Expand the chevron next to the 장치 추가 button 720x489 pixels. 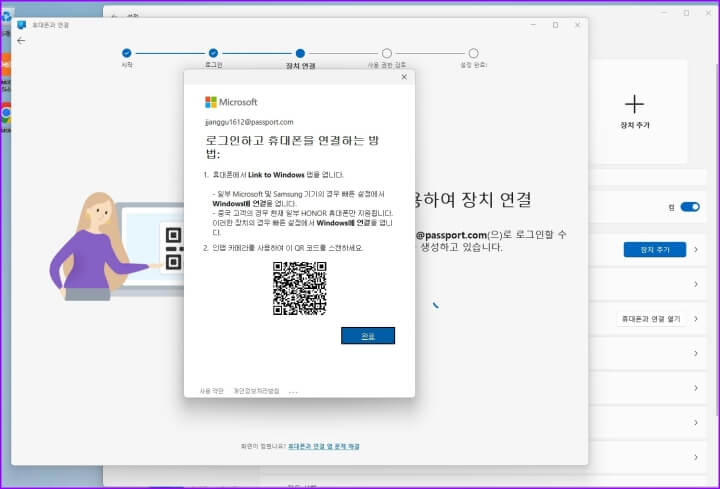tap(696, 250)
